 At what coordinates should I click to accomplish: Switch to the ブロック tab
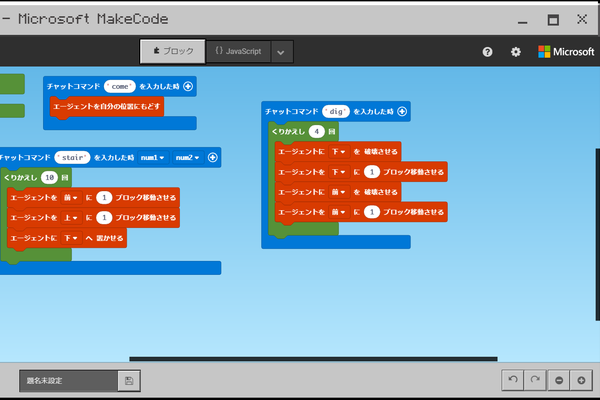click(173, 51)
